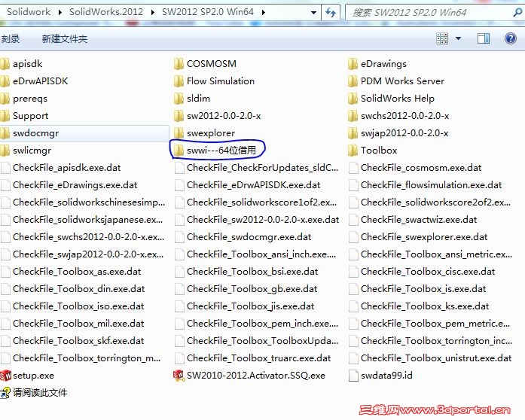525x420 pixels.
Task: Click the swjap2012-0.0-2.0-x folder icon
Action: 353,133
